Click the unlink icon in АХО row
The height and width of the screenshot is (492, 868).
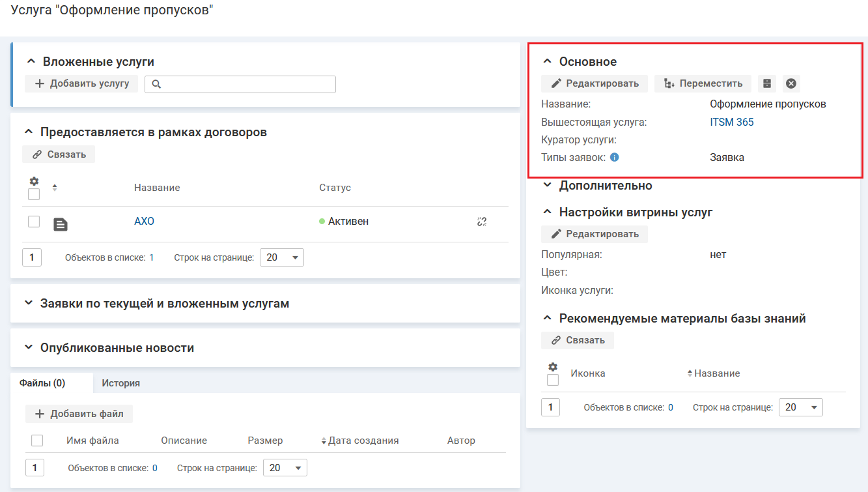(482, 222)
